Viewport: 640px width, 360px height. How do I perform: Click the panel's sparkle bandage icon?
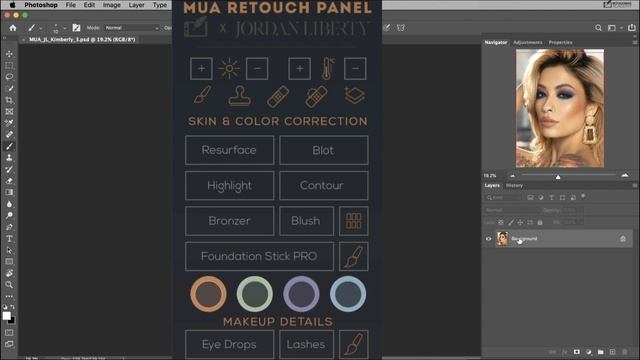(x=316, y=97)
